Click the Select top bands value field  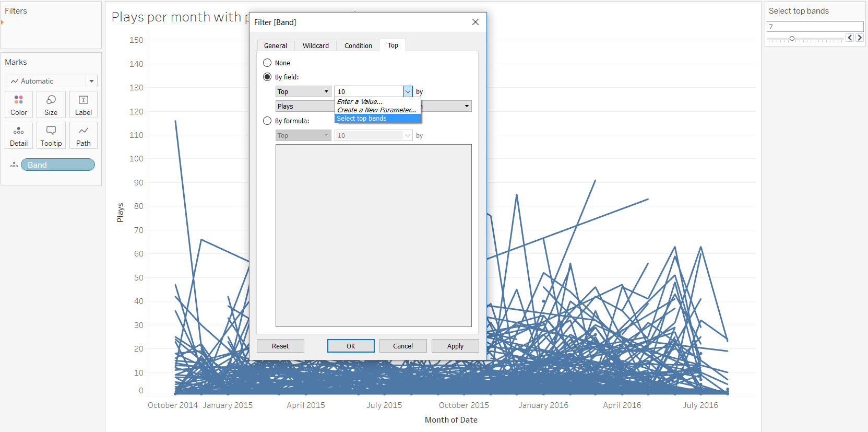pos(815,27)
